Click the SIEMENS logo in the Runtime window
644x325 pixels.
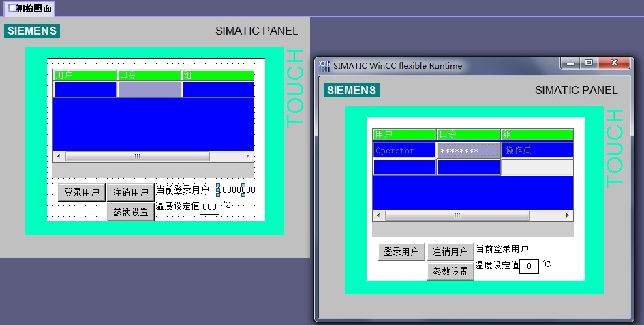coord(352,91)
